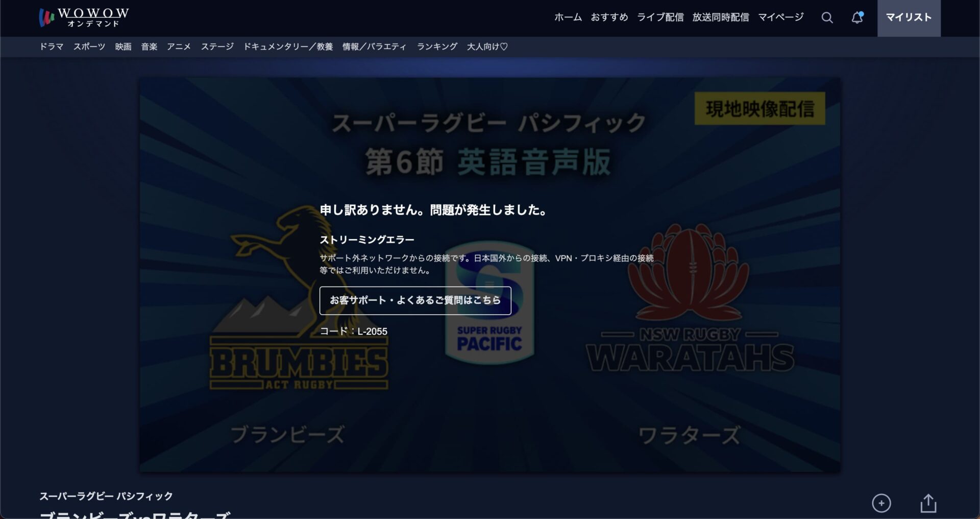
Task: Click お客サポート・よくあるご質問はこちら button
Action: pyautogui.click(x=415, y=300)
